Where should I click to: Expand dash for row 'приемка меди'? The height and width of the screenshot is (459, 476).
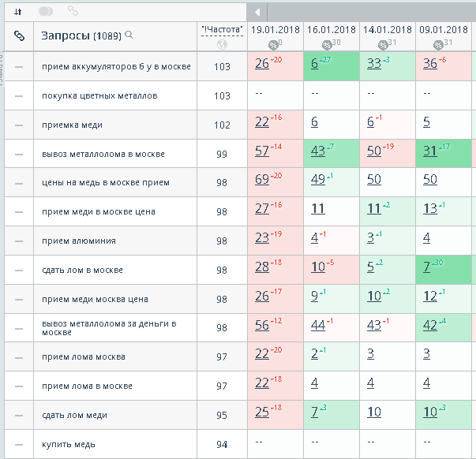pyautogui.click(x=20, y=125)
